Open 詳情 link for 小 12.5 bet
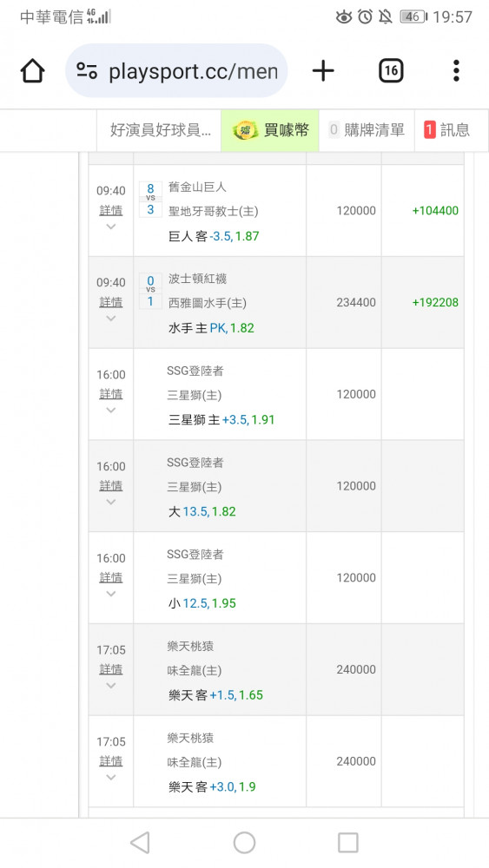Image resolution: width=489 pixels, height=868 pixels. 111,577
